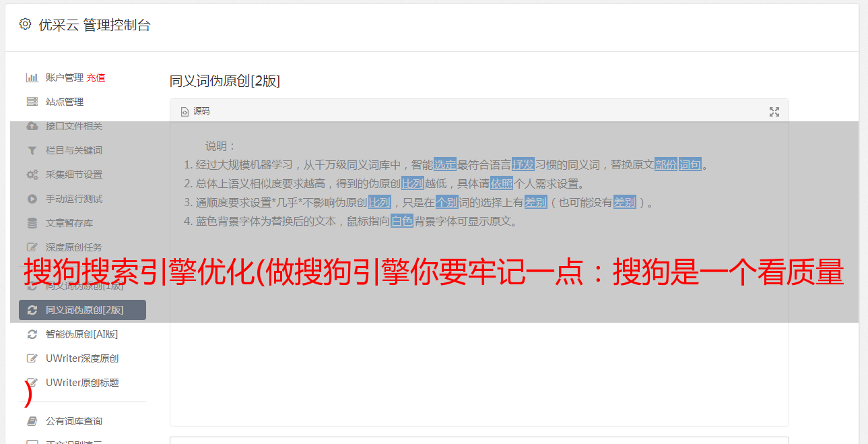Select the 栏目与关键词 filter icon
Screen dimensions: 868x444
pyautogui.click(x=32, y=150)
